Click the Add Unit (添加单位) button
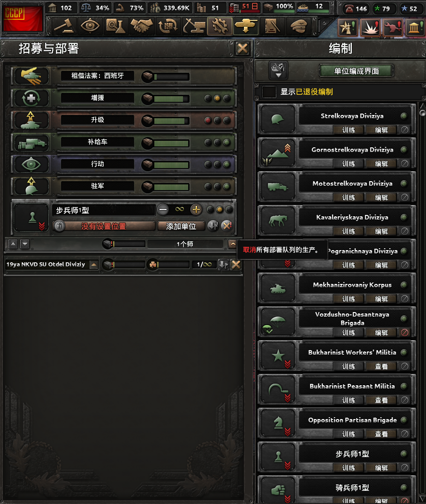This screenshot has width=426, height=504. tap(181, 226)
